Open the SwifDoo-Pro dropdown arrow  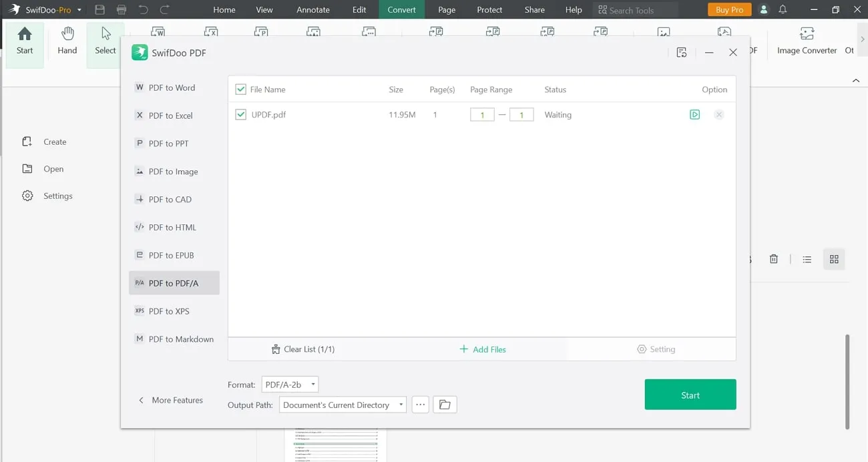(79, 10)
